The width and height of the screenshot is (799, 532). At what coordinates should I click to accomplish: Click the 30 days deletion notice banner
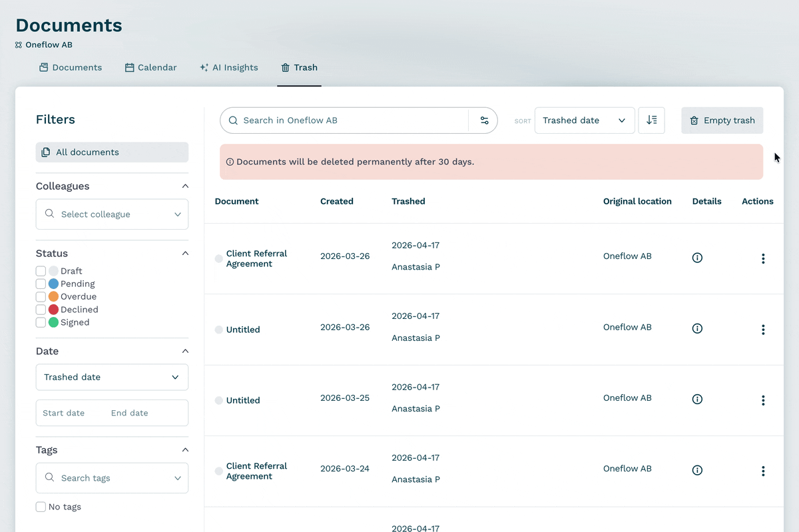tap(491, 162)
